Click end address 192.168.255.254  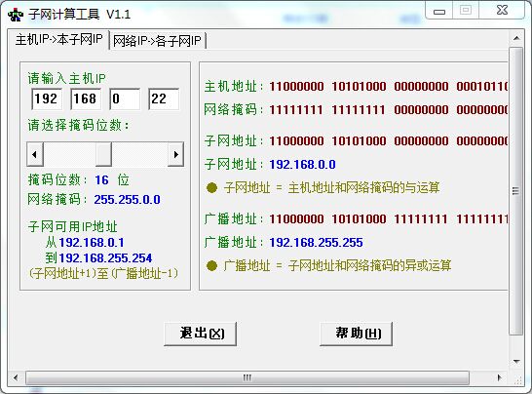[x=105, y=258]
